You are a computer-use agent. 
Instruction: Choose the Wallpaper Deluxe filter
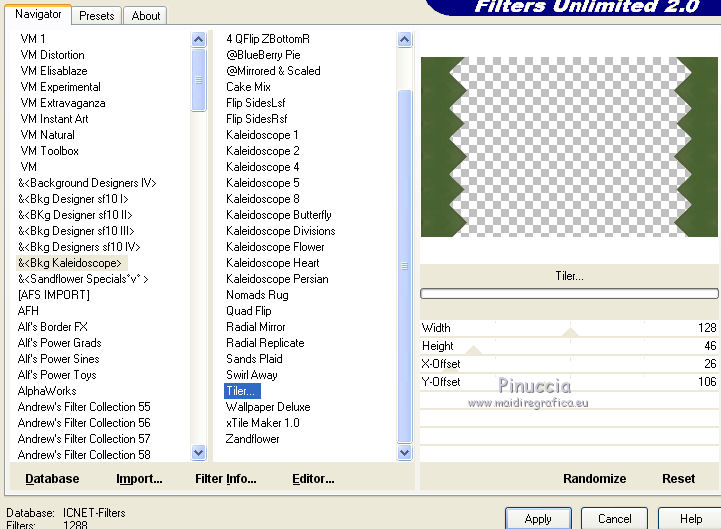coord(268,407)
